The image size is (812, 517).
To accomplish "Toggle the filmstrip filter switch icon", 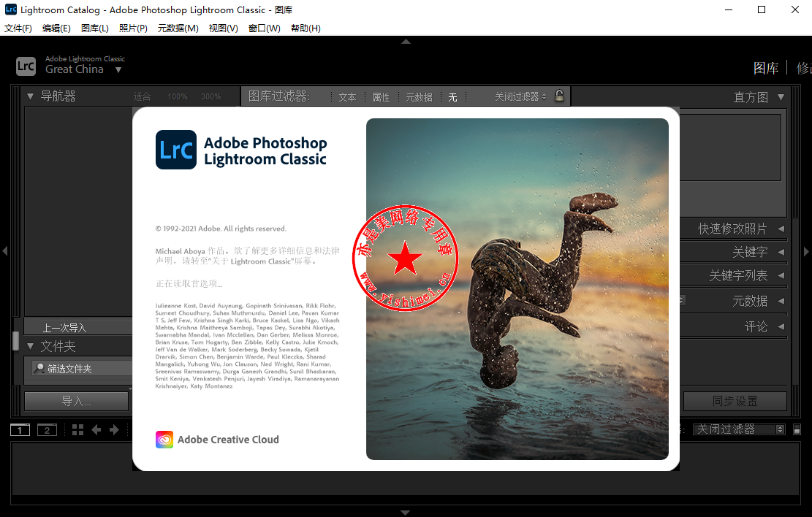I will [x=797, y=429].
